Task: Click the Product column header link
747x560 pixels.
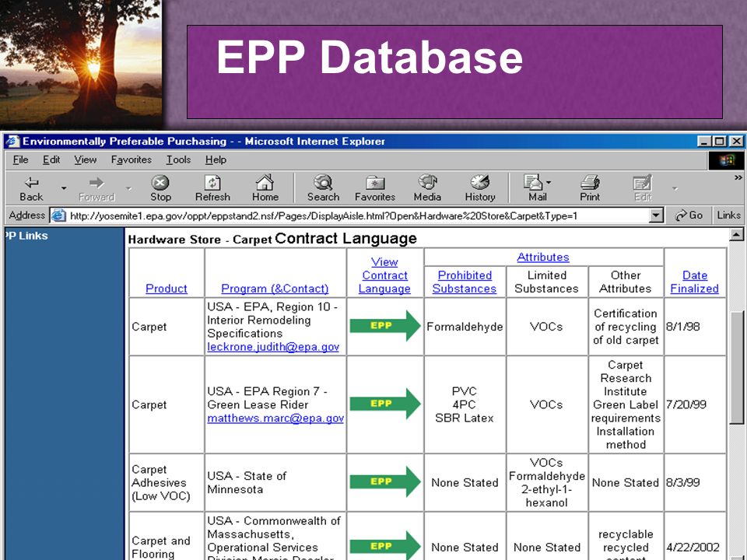Action: pos(167,289)
